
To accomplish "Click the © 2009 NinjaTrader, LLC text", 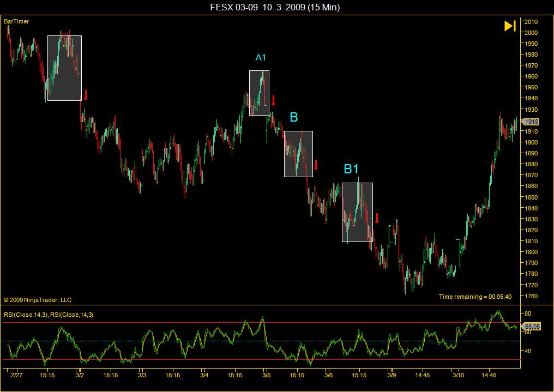I will coord(38,300).
